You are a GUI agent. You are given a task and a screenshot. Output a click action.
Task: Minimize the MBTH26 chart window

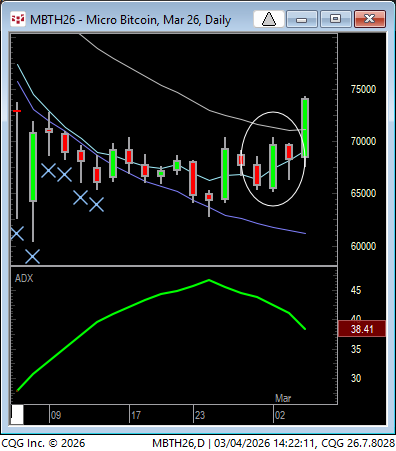pos(301,19)
